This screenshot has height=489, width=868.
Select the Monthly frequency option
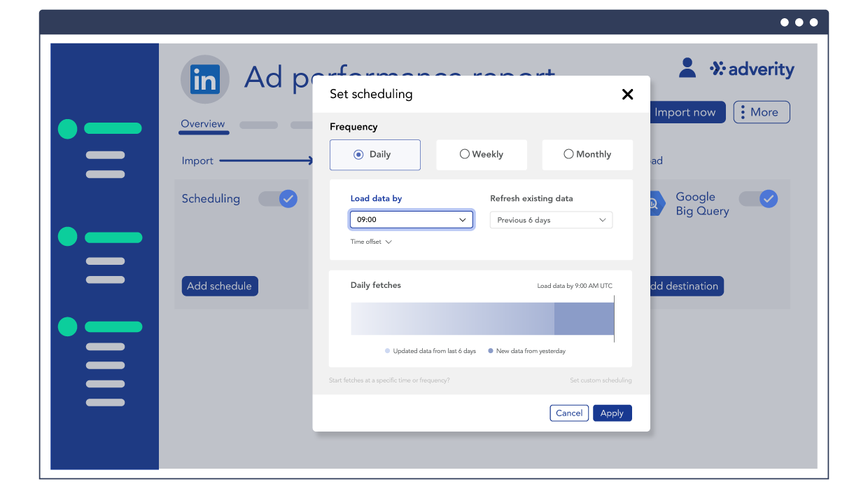[x=587, y=155]
